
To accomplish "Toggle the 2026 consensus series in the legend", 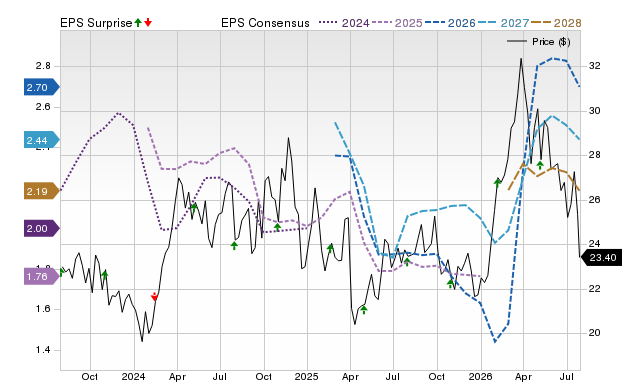I will [x=450, y=23].
